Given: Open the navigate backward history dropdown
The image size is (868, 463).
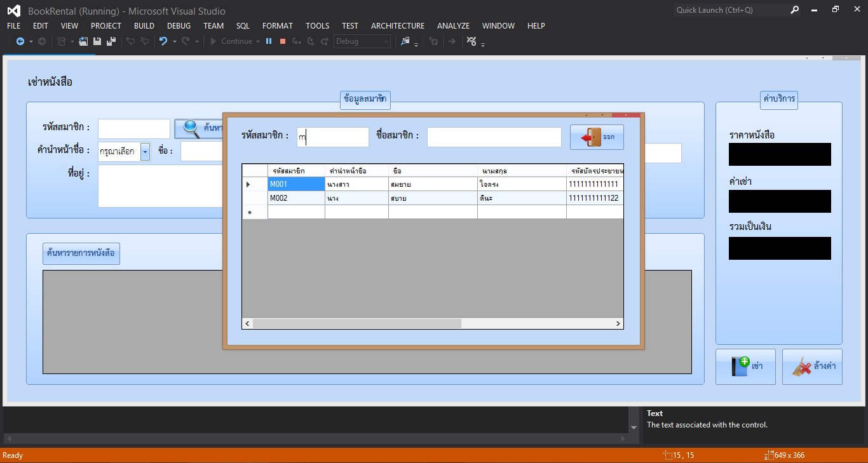Looking at the screenshot, I should [31, 41].
